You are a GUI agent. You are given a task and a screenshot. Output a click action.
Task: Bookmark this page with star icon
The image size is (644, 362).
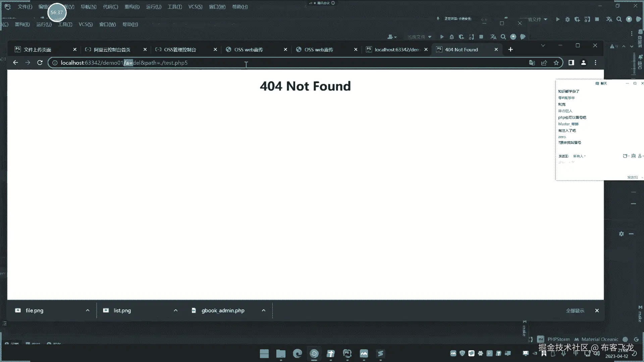point(556,63)
